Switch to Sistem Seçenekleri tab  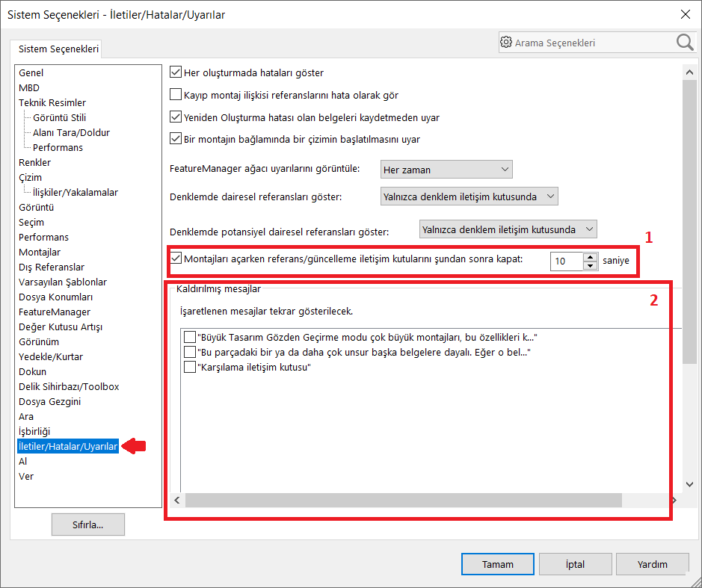pos(58,49)
